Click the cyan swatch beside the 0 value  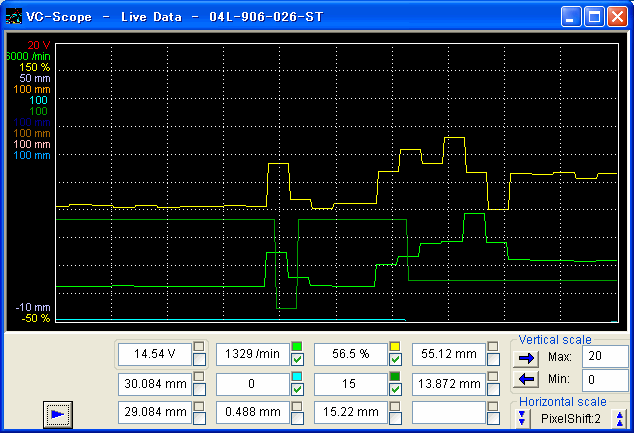pos(297,376)
